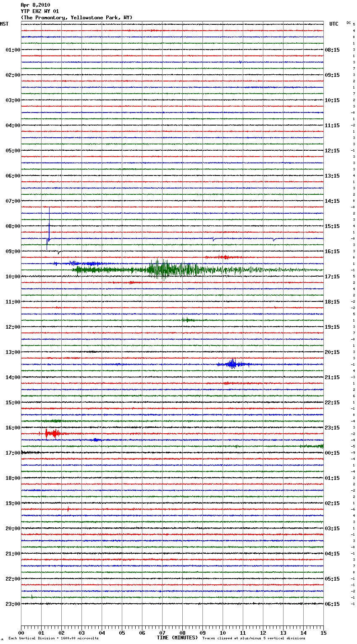
Task: Click the 06:15 UTC time label
Action: click(332, 604)
